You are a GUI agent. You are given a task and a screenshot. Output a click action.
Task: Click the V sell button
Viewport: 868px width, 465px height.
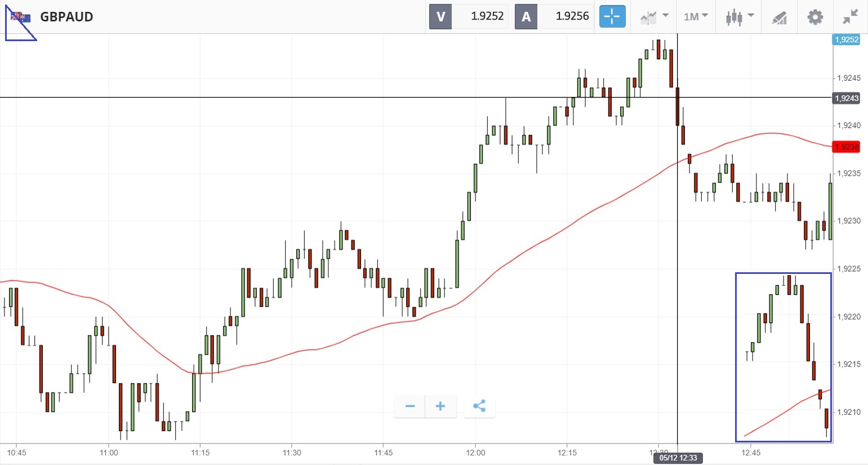click(440, 16)
